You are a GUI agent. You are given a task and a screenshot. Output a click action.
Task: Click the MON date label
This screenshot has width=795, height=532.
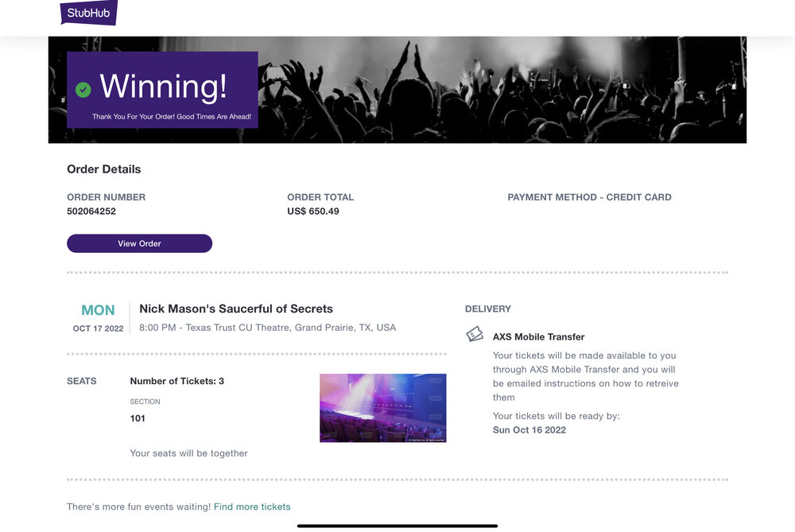tap(98, 310)
